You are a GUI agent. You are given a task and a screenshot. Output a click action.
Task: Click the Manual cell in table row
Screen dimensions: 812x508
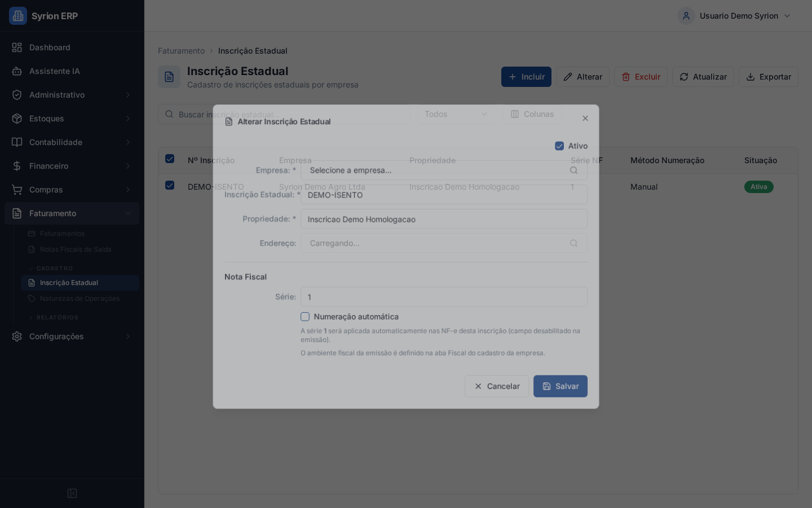pos(644,187)
